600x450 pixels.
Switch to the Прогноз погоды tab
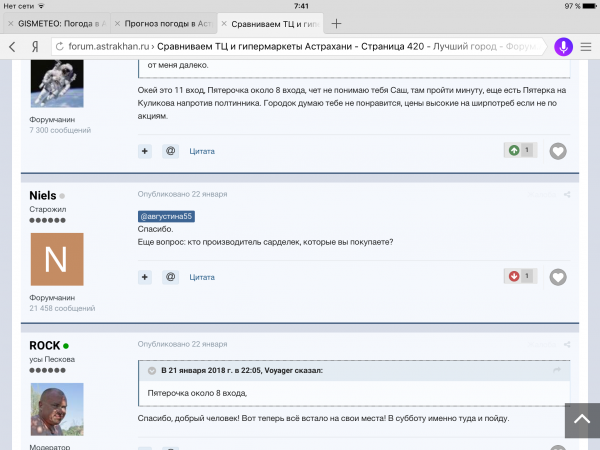[164, 24]
